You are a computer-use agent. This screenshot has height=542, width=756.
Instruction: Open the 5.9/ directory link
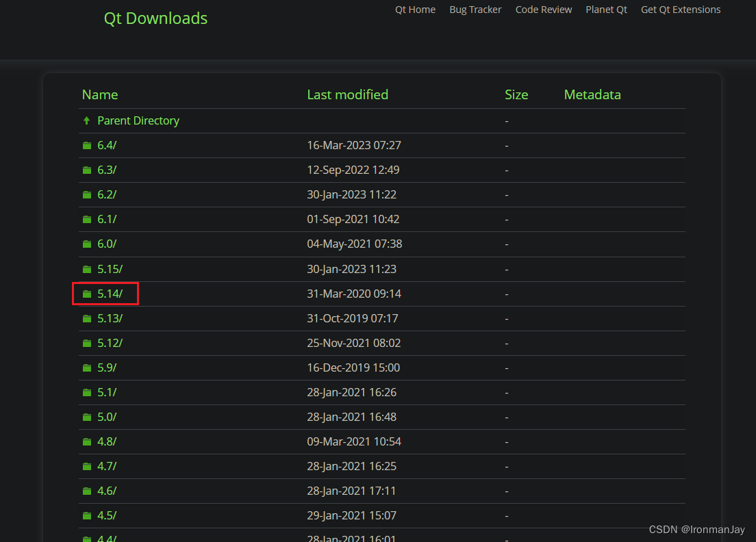pyautogui.click(x=107, y=367)
